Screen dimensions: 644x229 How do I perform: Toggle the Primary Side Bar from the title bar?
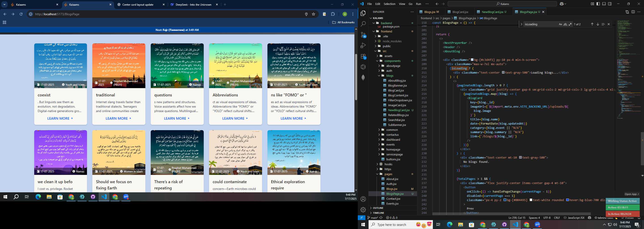pyautogui.click(x=598, y=4)
